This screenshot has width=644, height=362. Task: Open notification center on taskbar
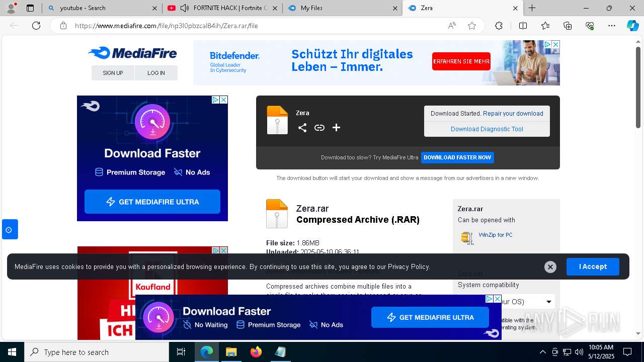627,352
